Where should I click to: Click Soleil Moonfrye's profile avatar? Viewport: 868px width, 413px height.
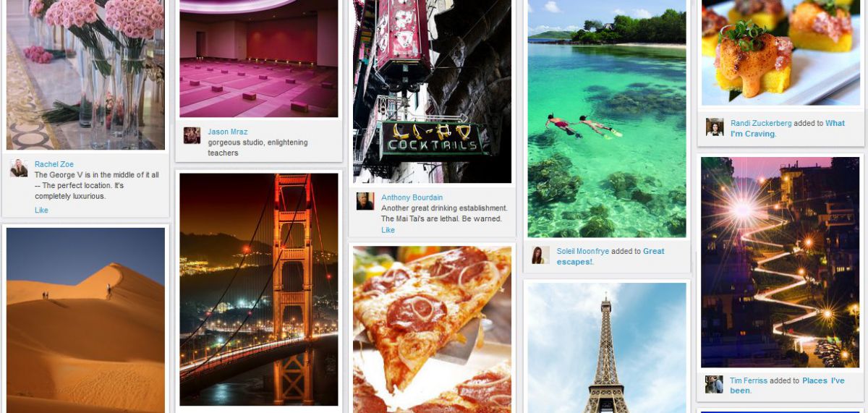click(540, 255)
